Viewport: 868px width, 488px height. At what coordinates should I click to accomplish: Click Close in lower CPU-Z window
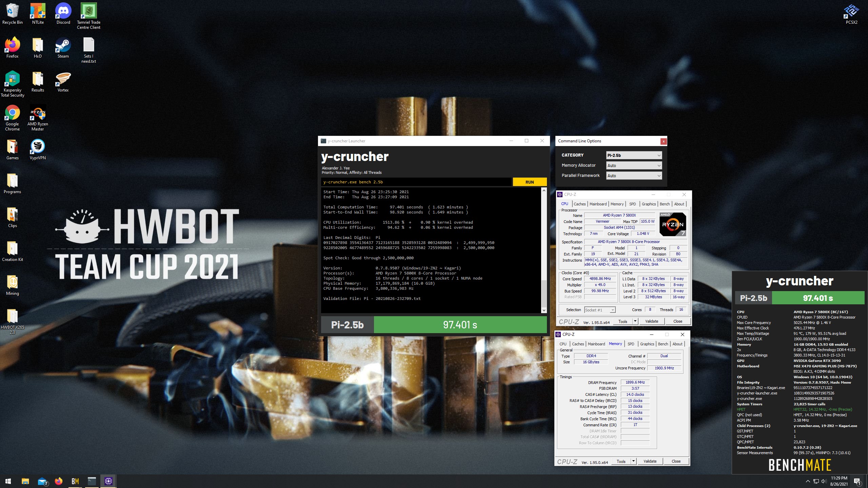[676, 461]
